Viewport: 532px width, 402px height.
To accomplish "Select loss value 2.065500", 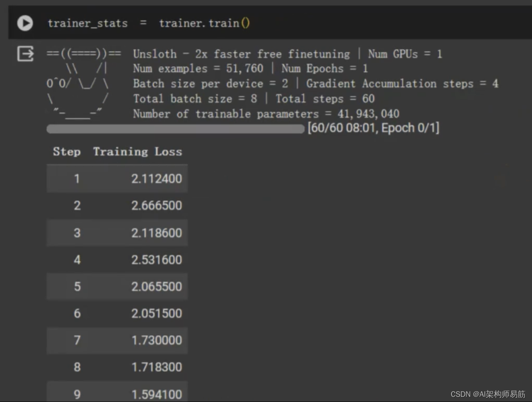I will point(156,286).
